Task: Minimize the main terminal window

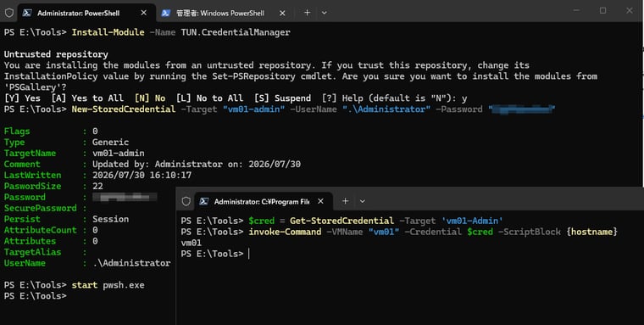Action: 577,11
